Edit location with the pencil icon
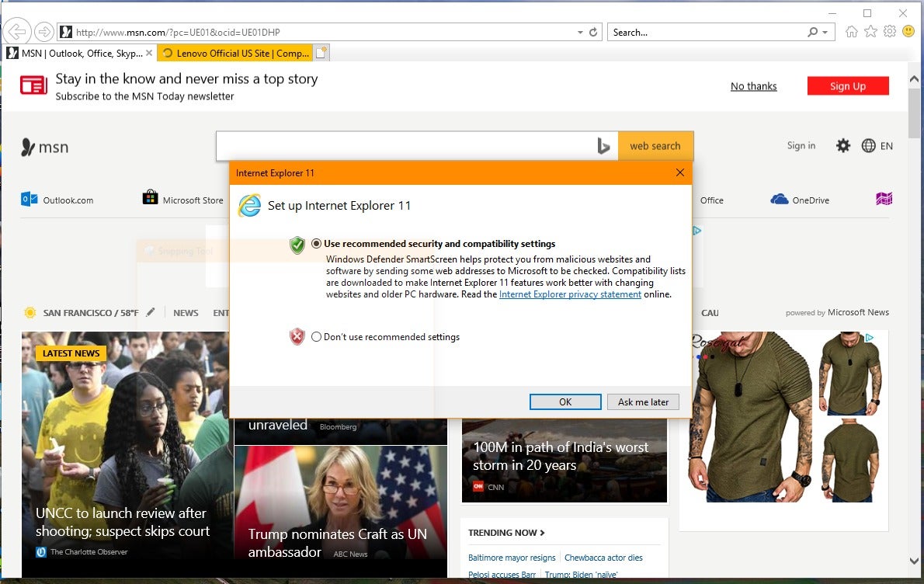The image size is (924, 584). point(151,311)
